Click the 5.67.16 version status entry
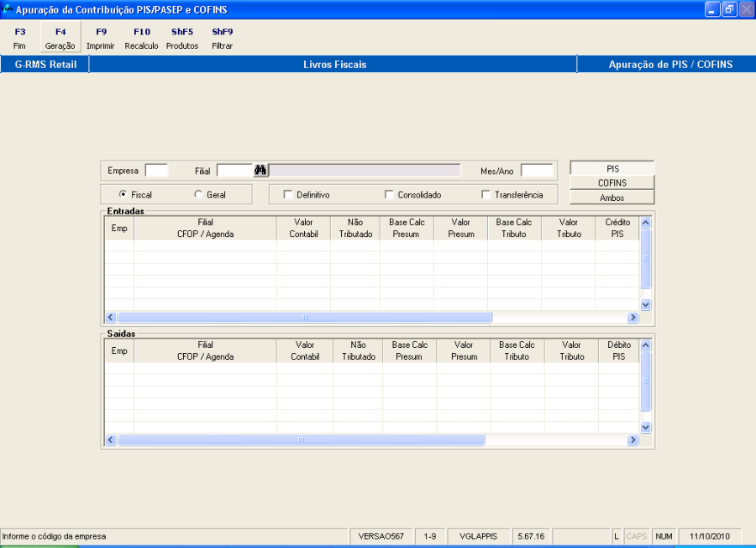 pos(531,536)
